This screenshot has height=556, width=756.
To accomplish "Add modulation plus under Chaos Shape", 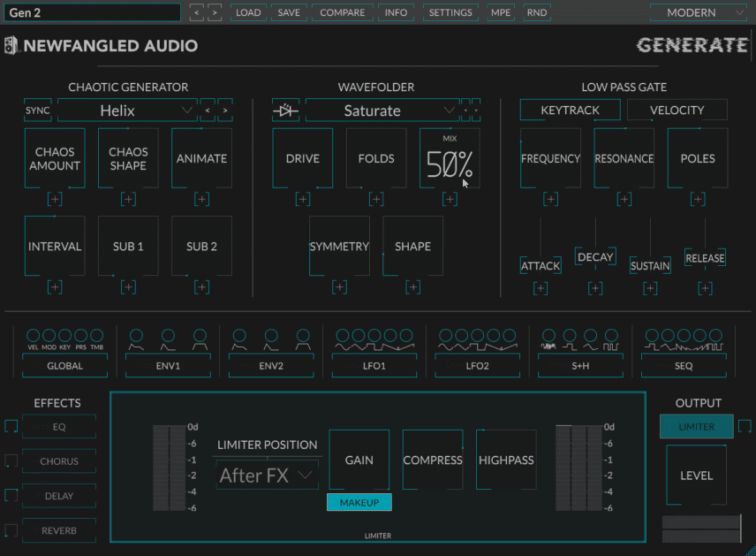I will click(128, 199).
